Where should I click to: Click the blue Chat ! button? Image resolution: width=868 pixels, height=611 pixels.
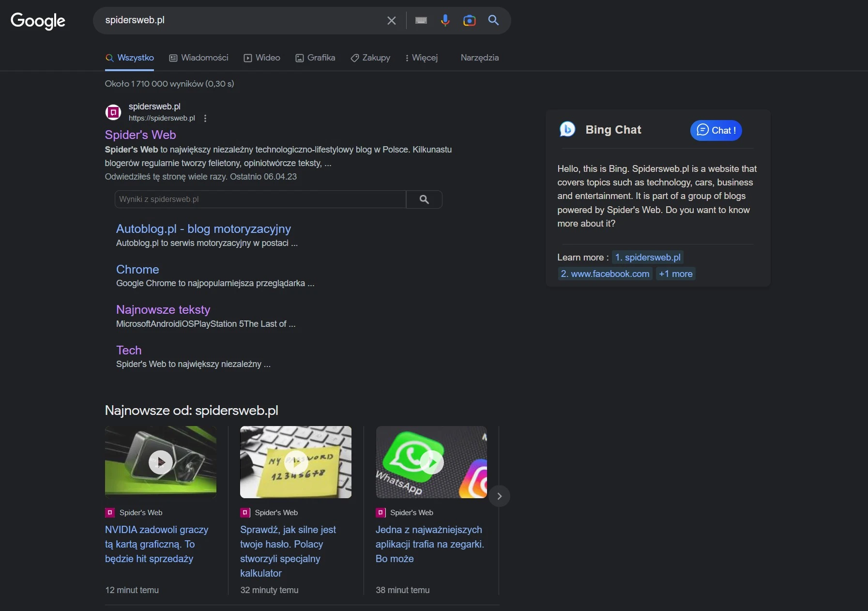(716, 130)
